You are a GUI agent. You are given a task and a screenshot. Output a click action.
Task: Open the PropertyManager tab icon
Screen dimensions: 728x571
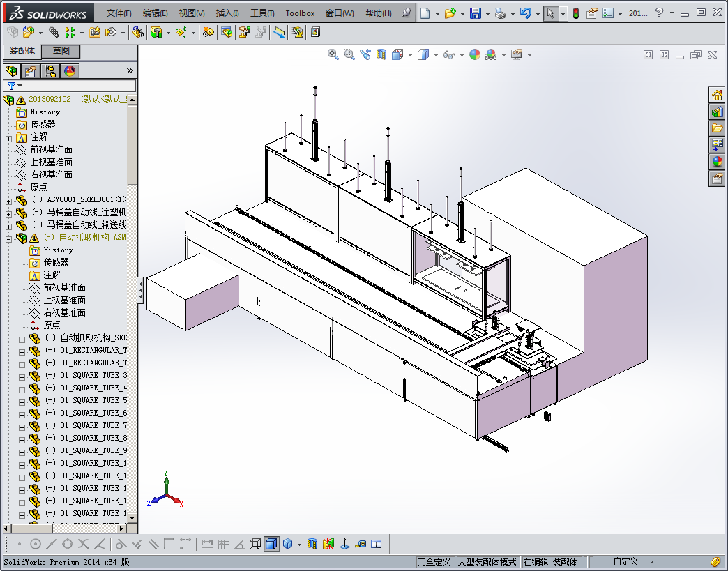31,71
